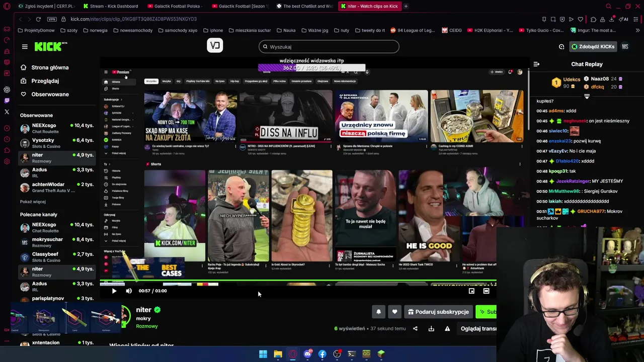The width and height of the screenshot is (644, 362).
Task: Click the address bar URL
Action: [134, 19]
